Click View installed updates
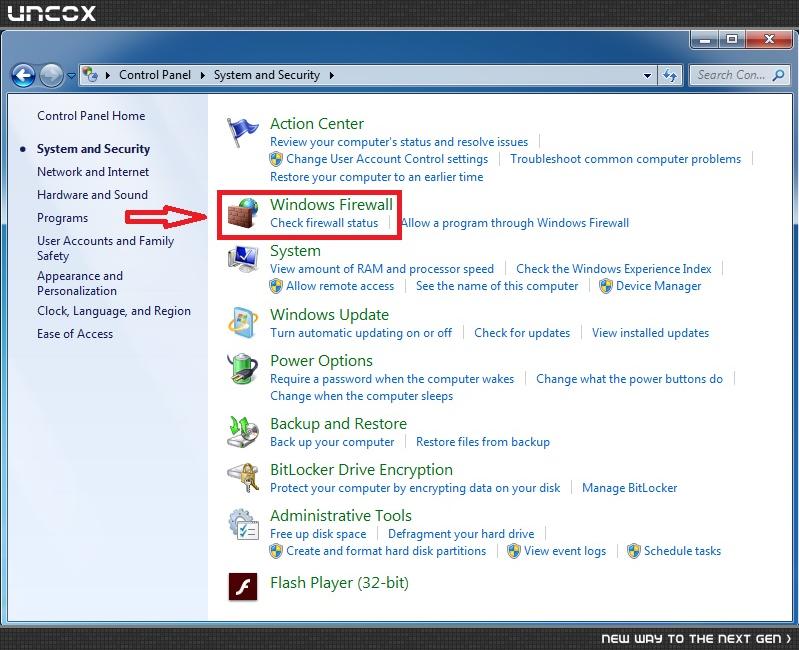 point(650,333)
